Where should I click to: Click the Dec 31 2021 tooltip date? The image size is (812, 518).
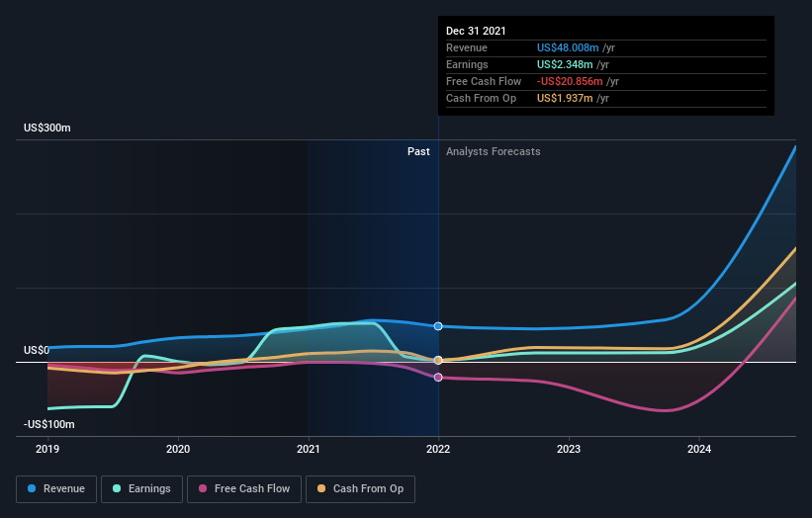point(476,31)
